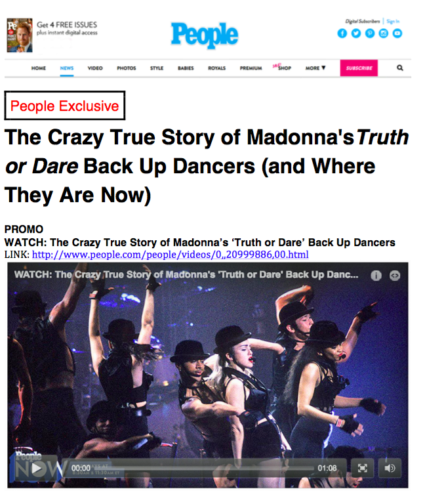This screenshot has height=504, width=425.
Task: Mute the video volume
Action: 390,468
